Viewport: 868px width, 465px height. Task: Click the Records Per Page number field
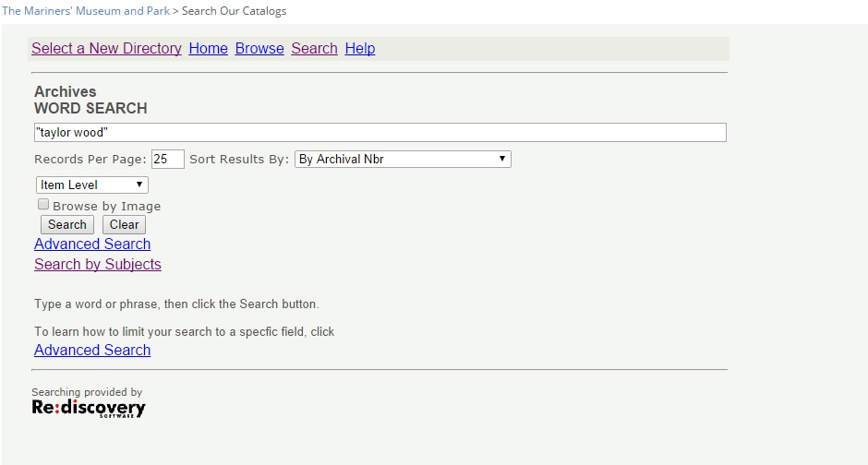tap(167, 159)
